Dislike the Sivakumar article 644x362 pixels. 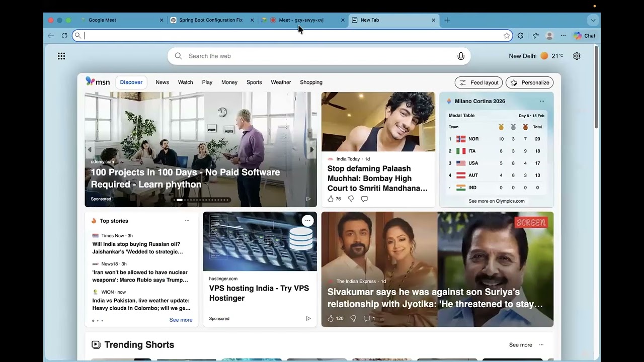coord(353,318)
